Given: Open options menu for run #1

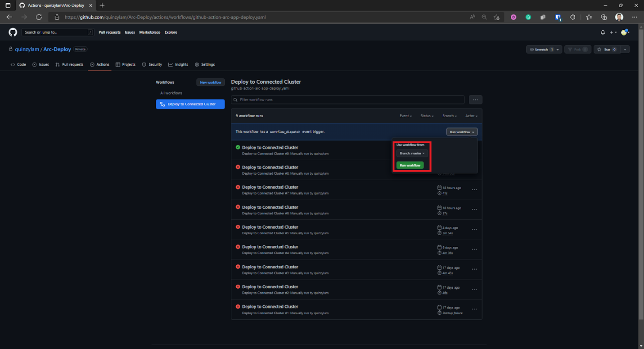Looking at the screenshot, I should pos(474,309).
